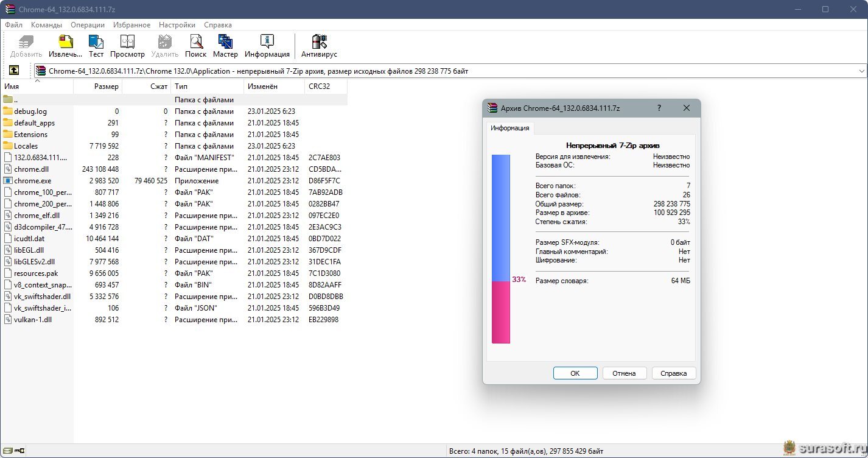The height and width of the screenshot is (458, 868).
Task: Select the chrome_elf.dll row
Action: [x=173, y=216]
